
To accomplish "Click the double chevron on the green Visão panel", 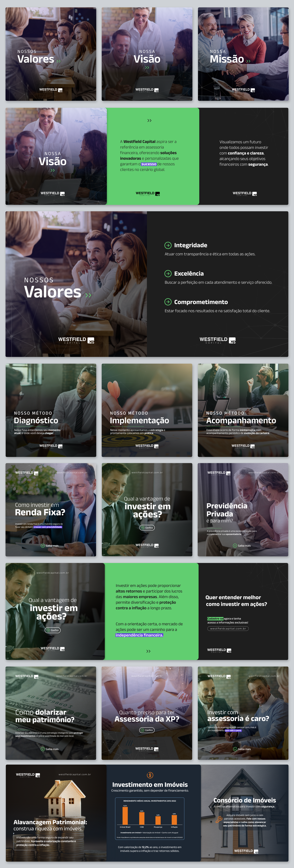I will [x=149, y=121].
